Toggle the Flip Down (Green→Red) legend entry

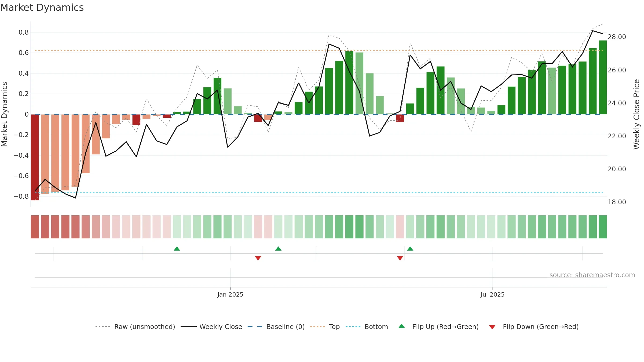(x=534, y=327)
